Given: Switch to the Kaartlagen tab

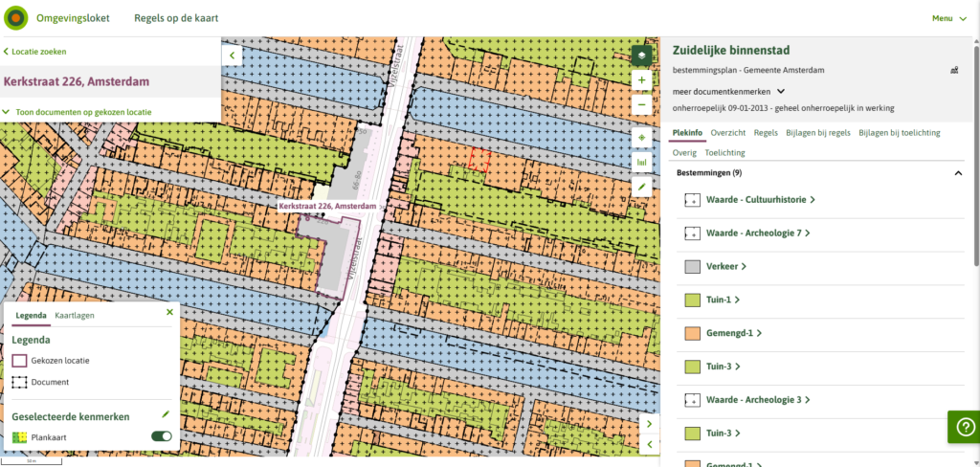Looking at the screenshot, I should coord(75,315).
